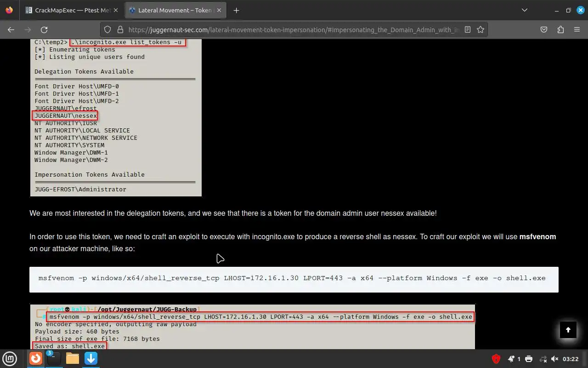Toggle reader view for this page
The height and width of the screenshot is (368, 588).
[x=468, y=29]
